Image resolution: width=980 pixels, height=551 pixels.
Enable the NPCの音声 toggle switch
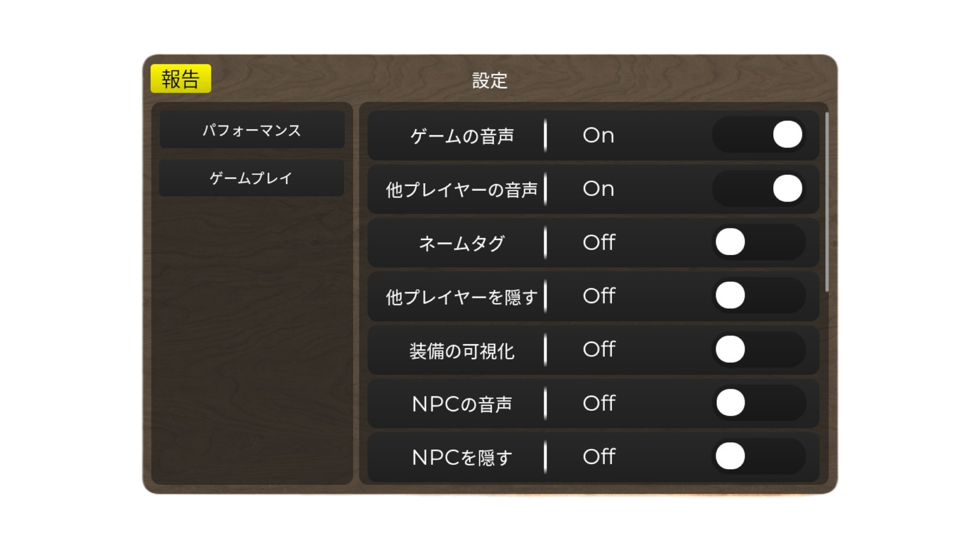758,403
